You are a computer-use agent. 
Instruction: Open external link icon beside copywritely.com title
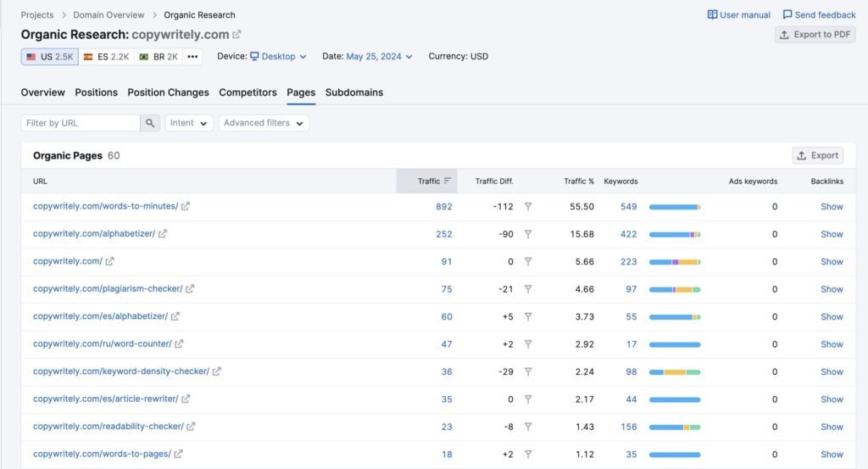tap(236, 35)
